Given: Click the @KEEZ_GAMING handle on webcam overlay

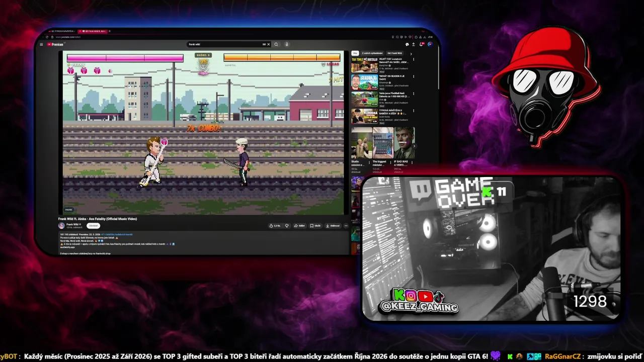Looking at the screenshot, I should click(x=419, y=307).
